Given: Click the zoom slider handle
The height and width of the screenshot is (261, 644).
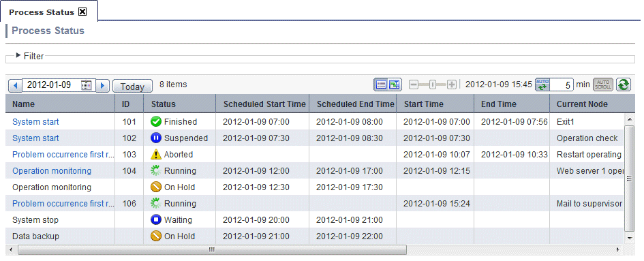Looking at the screenshot, I should point(433,85).
